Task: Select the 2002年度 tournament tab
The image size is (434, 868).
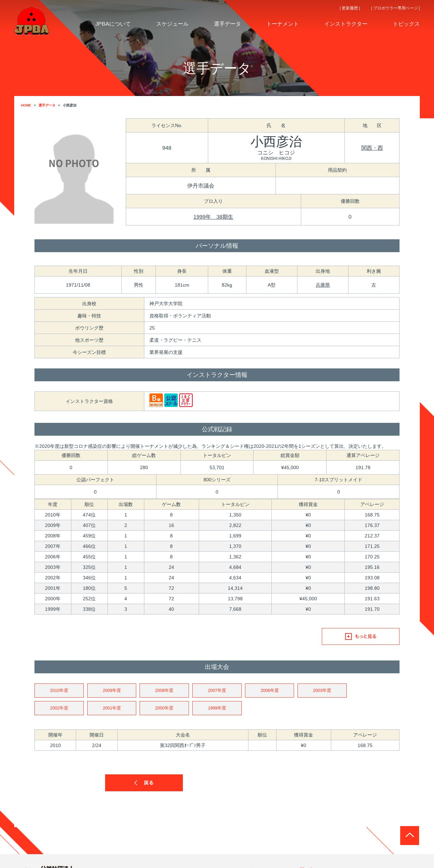Action: point(59,708)
